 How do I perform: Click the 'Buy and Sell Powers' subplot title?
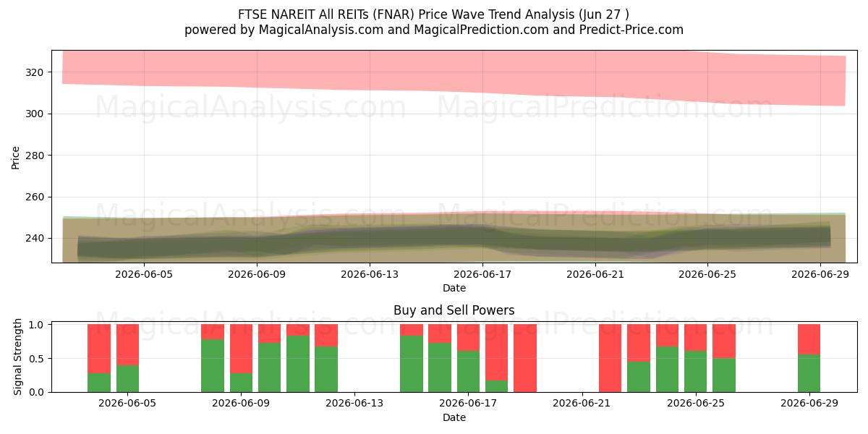pos(454,310)
